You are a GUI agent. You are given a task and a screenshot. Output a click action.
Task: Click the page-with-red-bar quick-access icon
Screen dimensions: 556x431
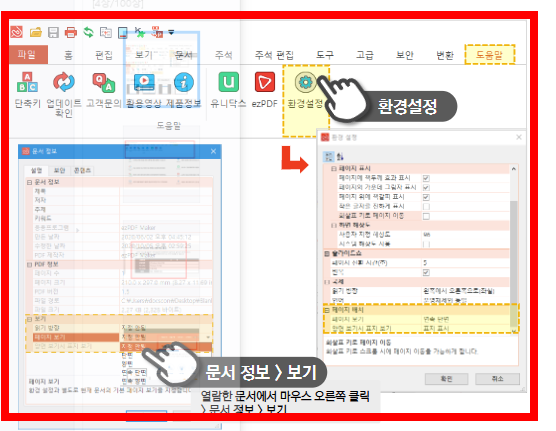tap(123, 32)
